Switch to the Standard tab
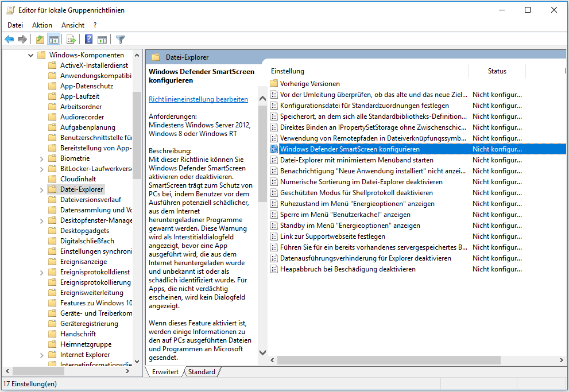The width and height of the screenshot is (569, 392). tap(202, 372)
